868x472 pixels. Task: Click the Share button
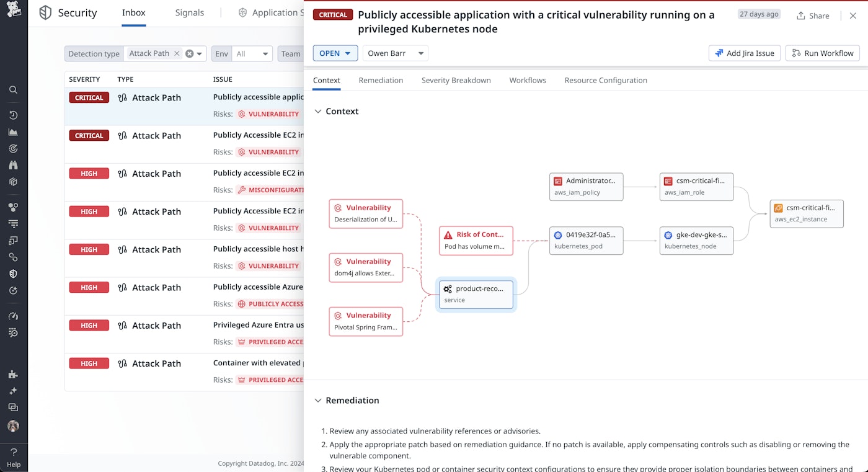[x=813, y=16]
